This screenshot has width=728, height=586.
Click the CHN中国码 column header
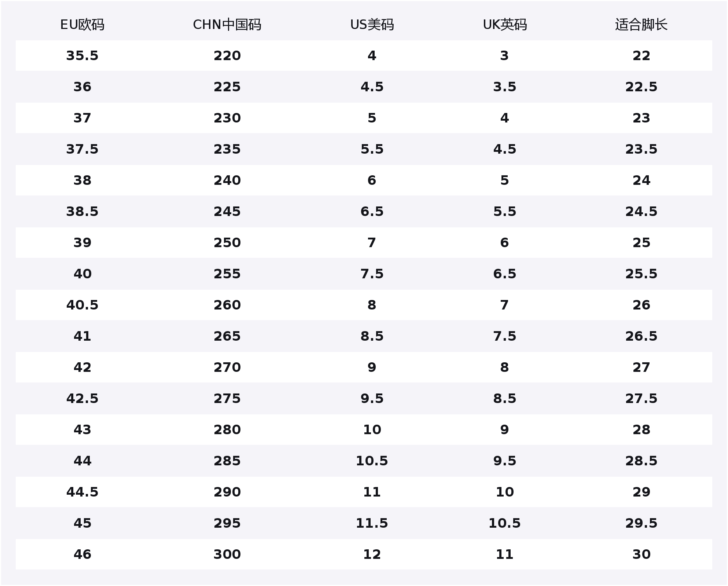[227, 25]
